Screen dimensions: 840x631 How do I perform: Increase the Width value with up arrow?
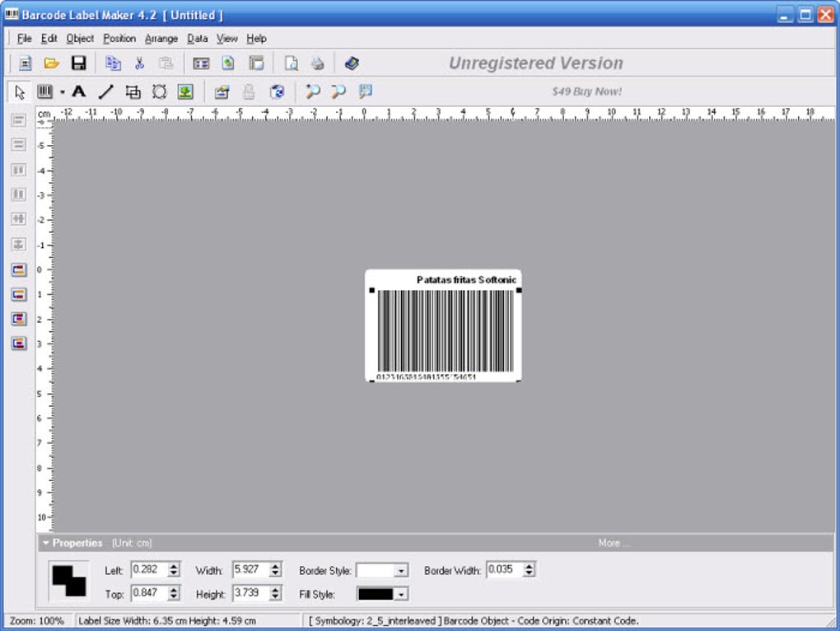[275, 566]
